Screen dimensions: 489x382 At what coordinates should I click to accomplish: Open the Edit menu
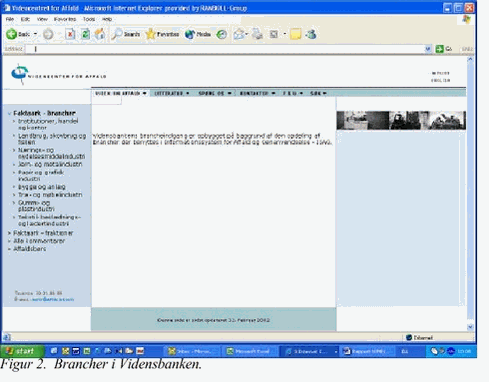(25, 19)
